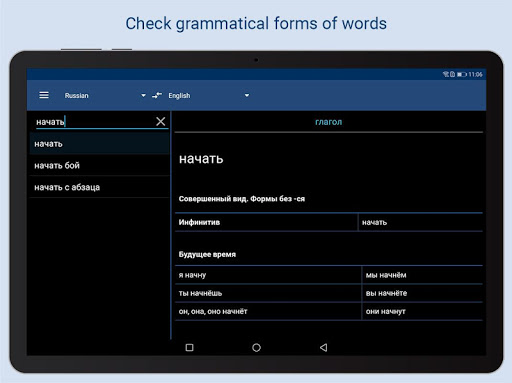
Task: Click the они начнут cell
Action: [422, 311]
